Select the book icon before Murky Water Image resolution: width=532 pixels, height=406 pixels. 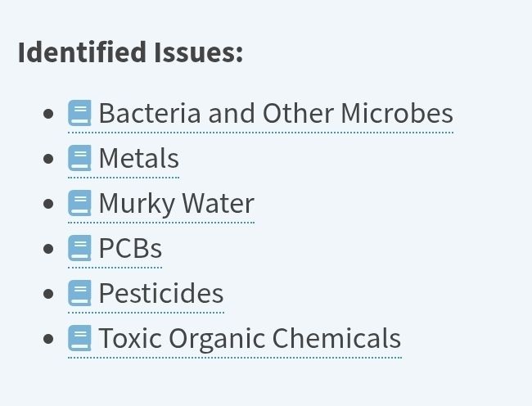point(79,203)
